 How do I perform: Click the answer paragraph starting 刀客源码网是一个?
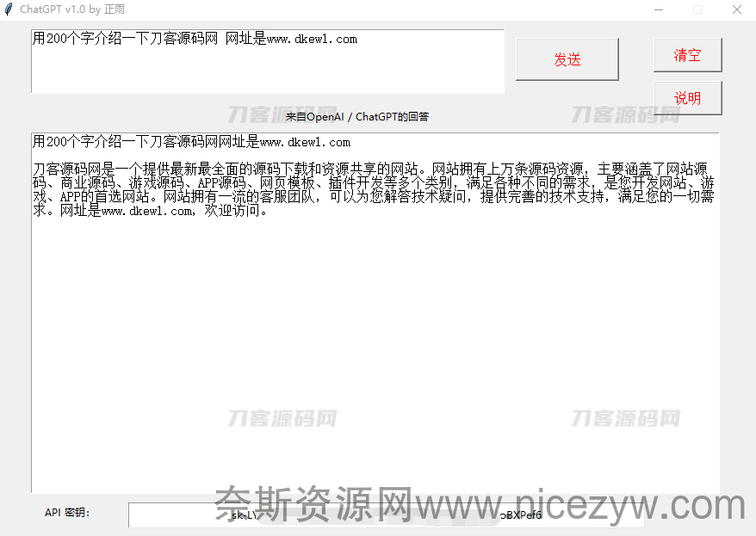coord(373,190)
